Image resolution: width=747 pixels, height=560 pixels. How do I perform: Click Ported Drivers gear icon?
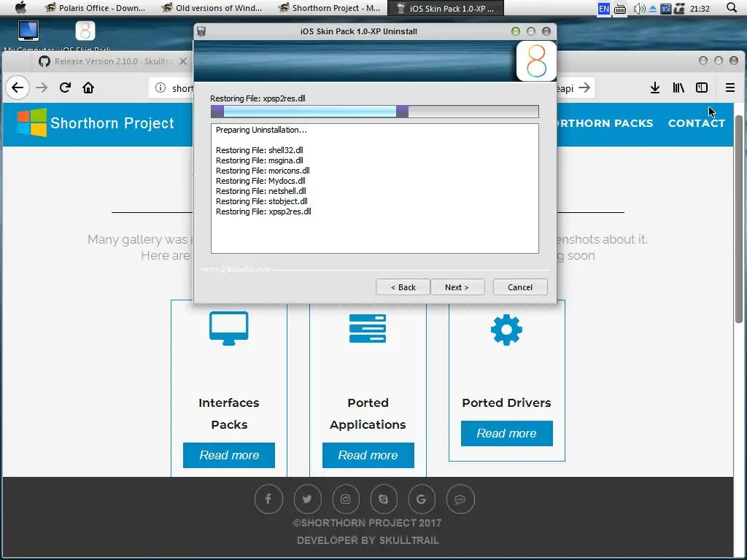coord(506,330)
